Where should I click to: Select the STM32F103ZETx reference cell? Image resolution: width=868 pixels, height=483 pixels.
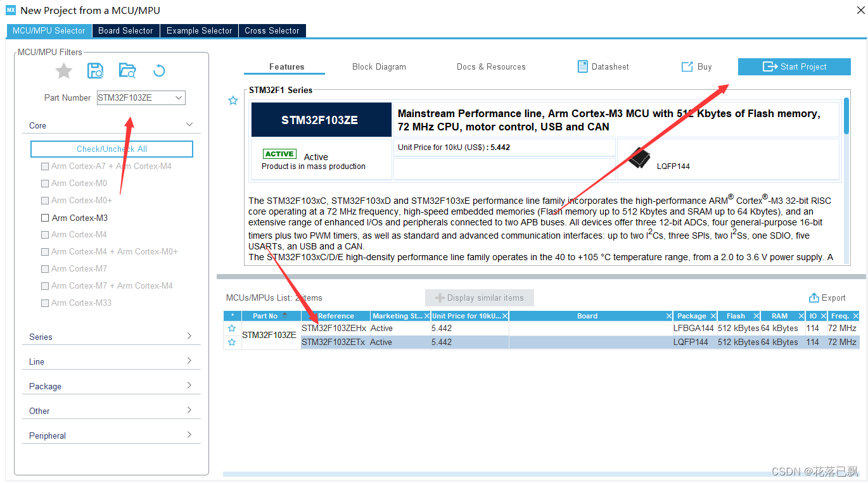(x=335, y=342)
